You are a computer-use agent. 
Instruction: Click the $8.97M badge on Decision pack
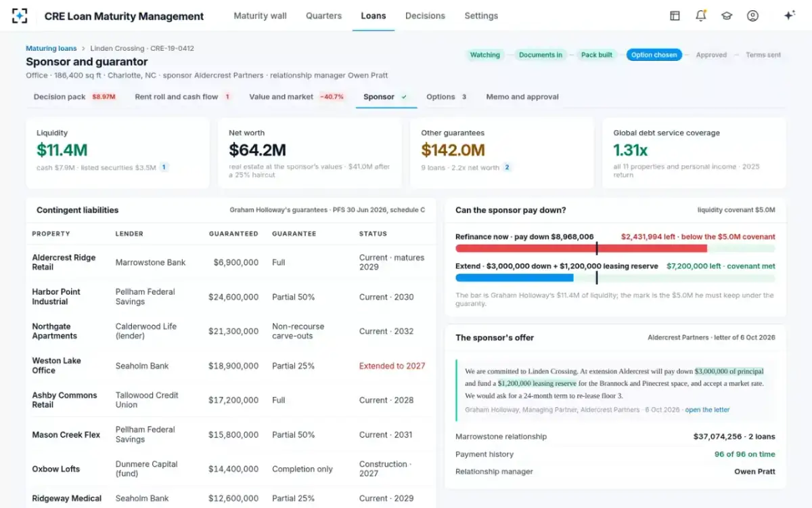[x=104, y=97]
